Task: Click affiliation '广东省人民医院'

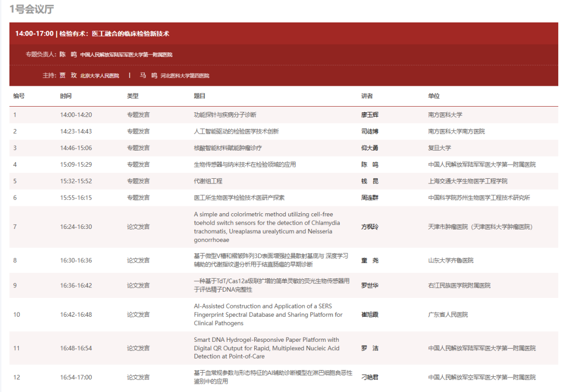Action: [x=448, y=315]
